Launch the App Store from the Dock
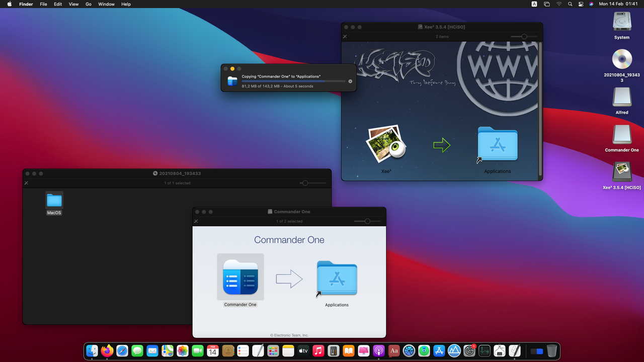The height and width of the screenshot is (362, 644). pos(439,350)
